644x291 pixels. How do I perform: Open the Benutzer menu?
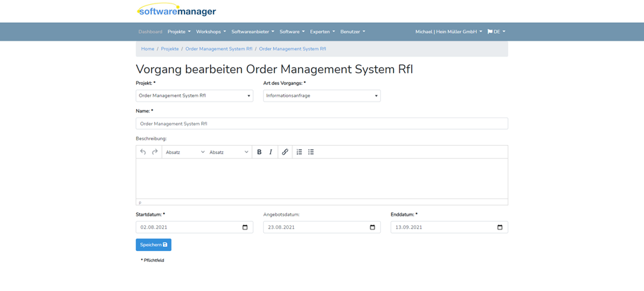coord(352,32)
